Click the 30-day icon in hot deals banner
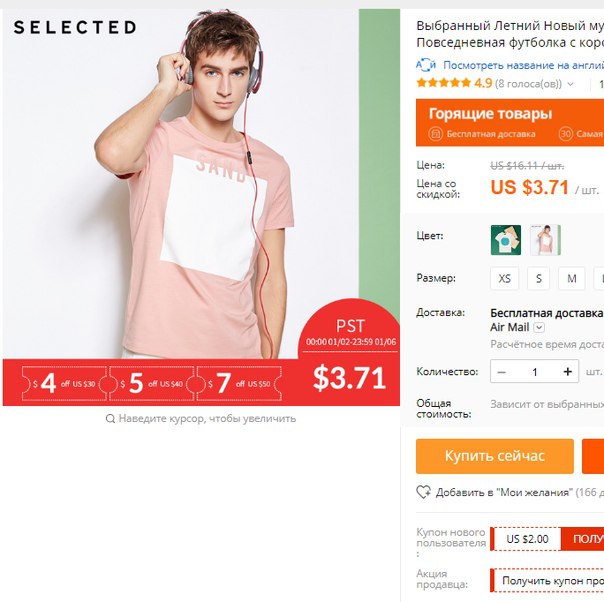 [565, 134]
